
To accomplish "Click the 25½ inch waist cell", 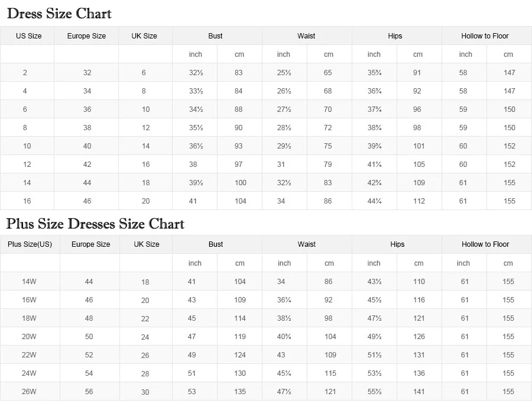I will pyautogui.click(x=284, y=73).
